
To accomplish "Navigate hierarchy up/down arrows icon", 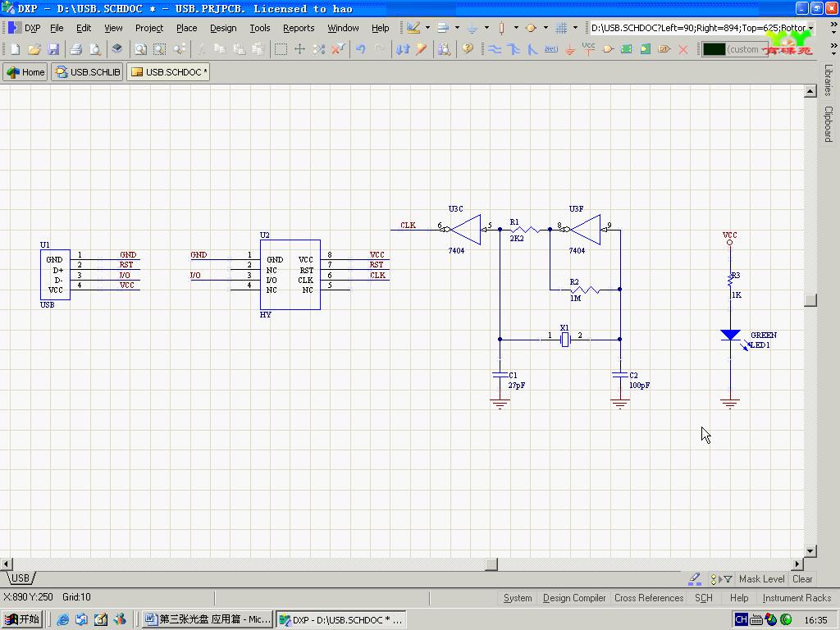I will (402, 49).
